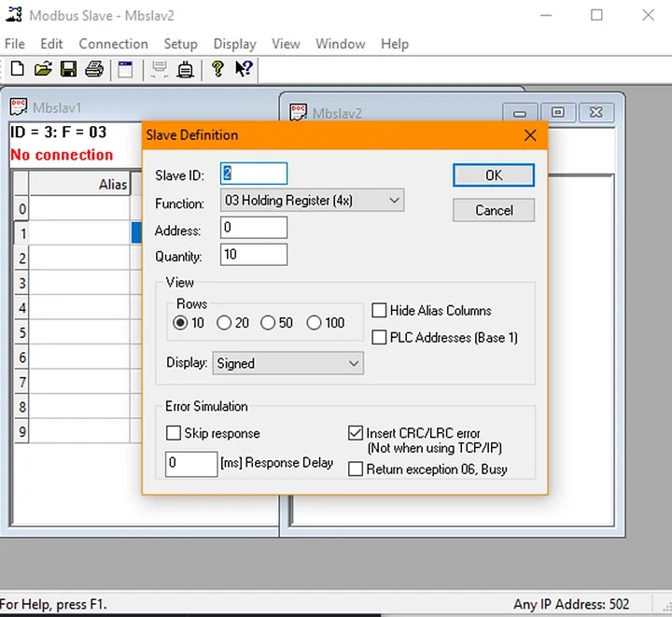
Task: Uncheck Insert CRC/LRC error checkbox
Action: [x=356, y=433]
